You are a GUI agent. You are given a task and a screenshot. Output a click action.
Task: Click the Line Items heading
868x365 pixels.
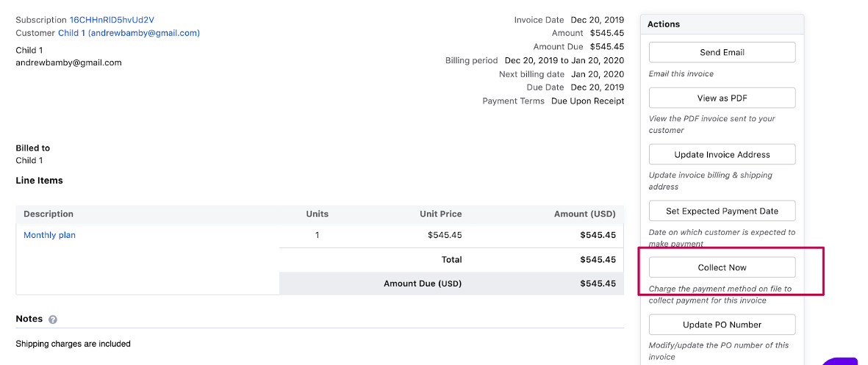coord(39,181)
